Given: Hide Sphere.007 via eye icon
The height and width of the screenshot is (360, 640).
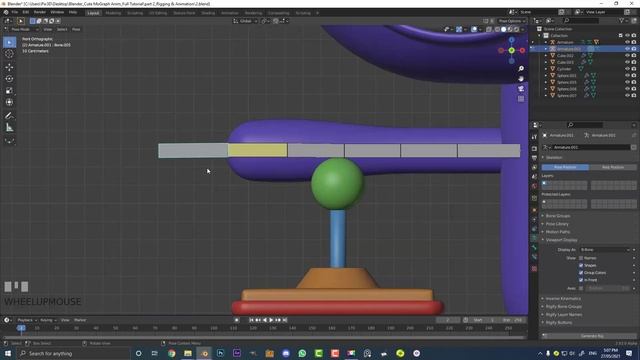Looking at the screenshot, I should click(x=627, y=95).
